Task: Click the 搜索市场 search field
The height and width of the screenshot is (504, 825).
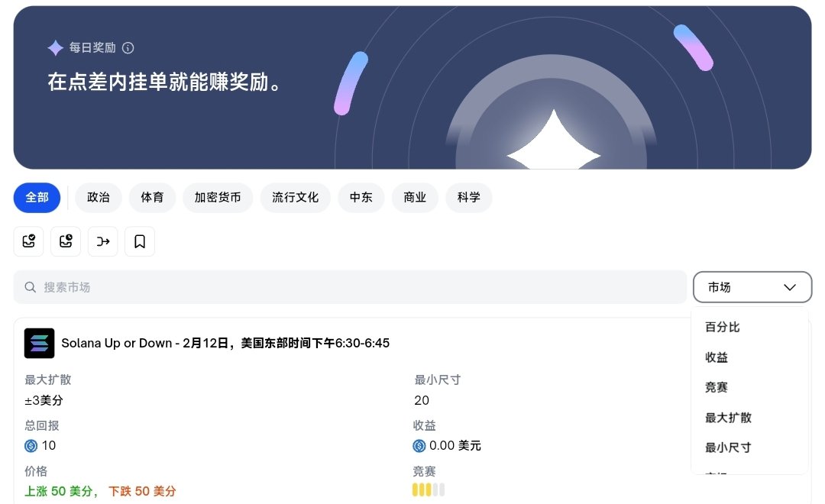Action: coord(350,287)
